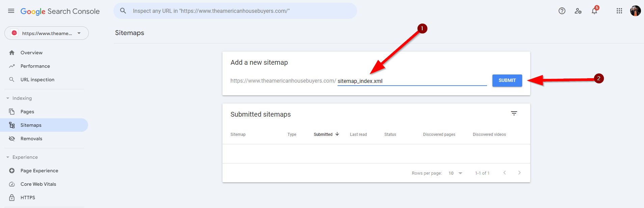Open the Google account avatar
The image size is (644, 208).
(635, 11)
